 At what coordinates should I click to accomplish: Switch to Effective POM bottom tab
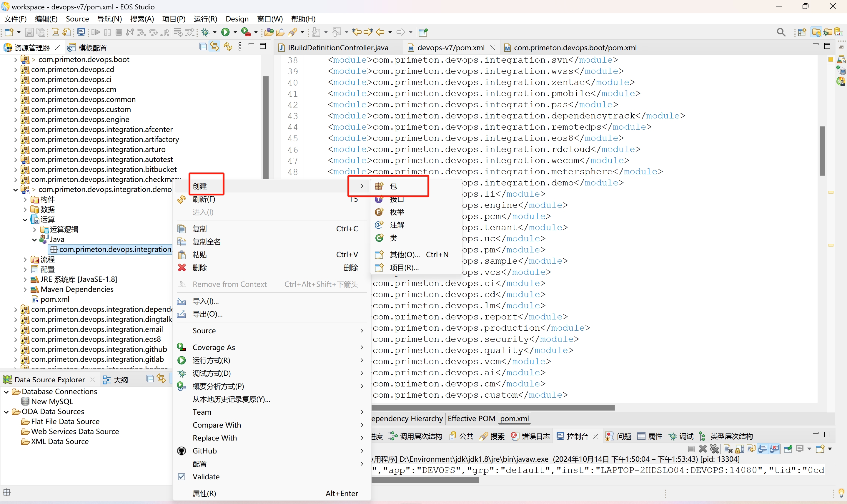coord(471,418)
